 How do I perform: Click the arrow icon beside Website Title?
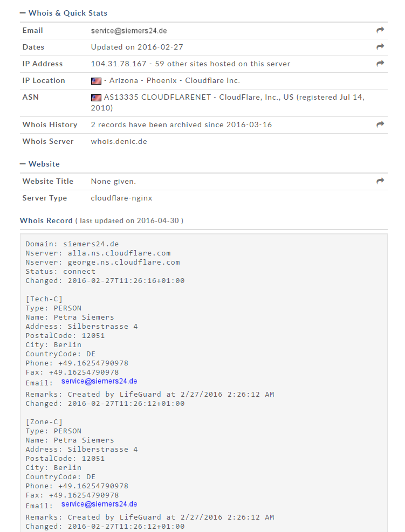click(x=380, y=181)
